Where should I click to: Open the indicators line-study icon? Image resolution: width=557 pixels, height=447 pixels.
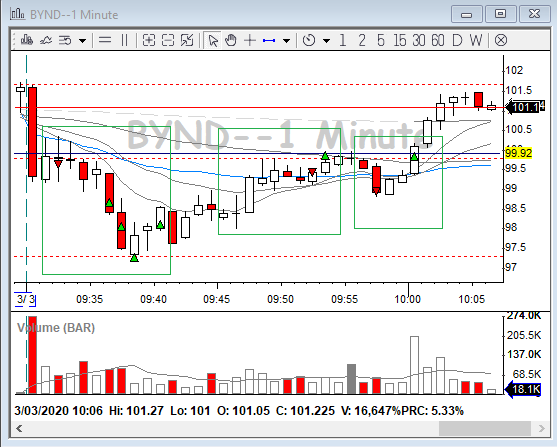pyautogui.click(x=46, y=40)
